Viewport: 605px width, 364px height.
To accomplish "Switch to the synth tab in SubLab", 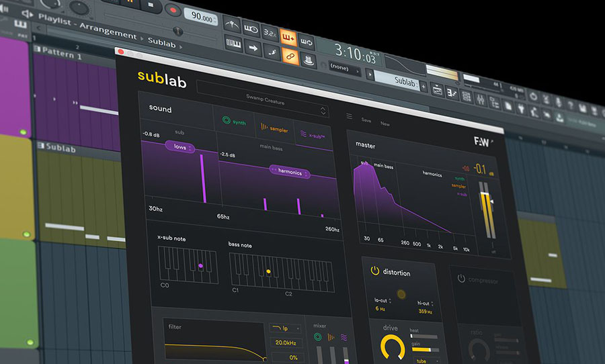I will click(x=234, y=122).
